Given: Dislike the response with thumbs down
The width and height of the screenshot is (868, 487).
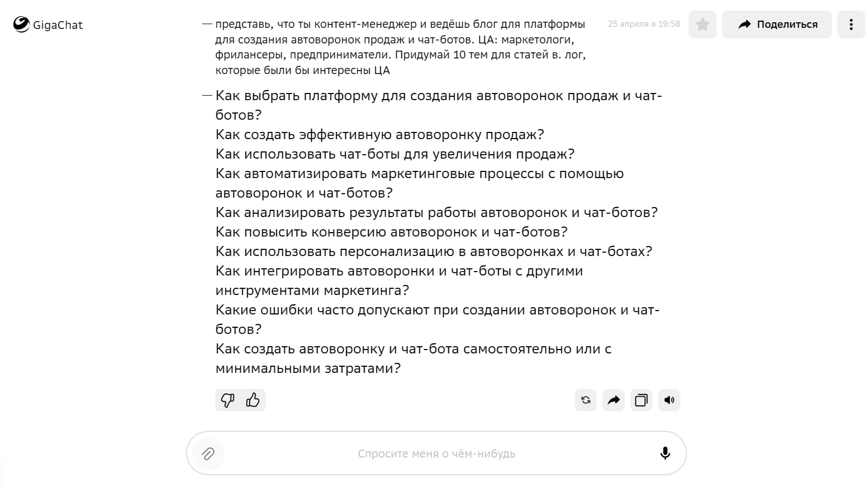Looking at the screenshot, I should pyautogui.click(x=228, y=400).
